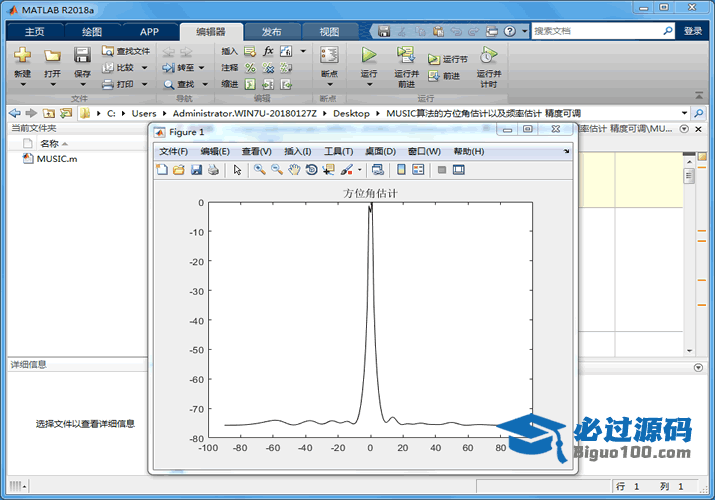Click Run and Time (运行并计时) icon
This screenshot has height=500, width=715.
point(488,55)
